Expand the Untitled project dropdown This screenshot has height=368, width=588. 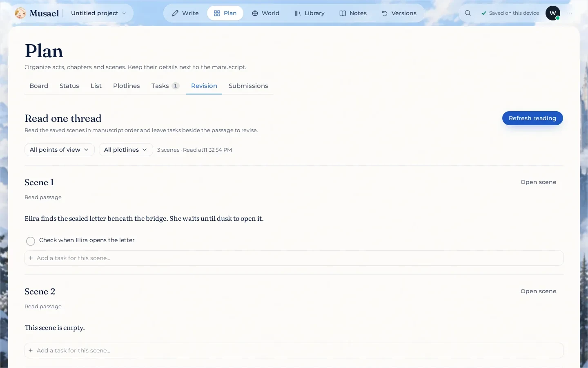98,13
